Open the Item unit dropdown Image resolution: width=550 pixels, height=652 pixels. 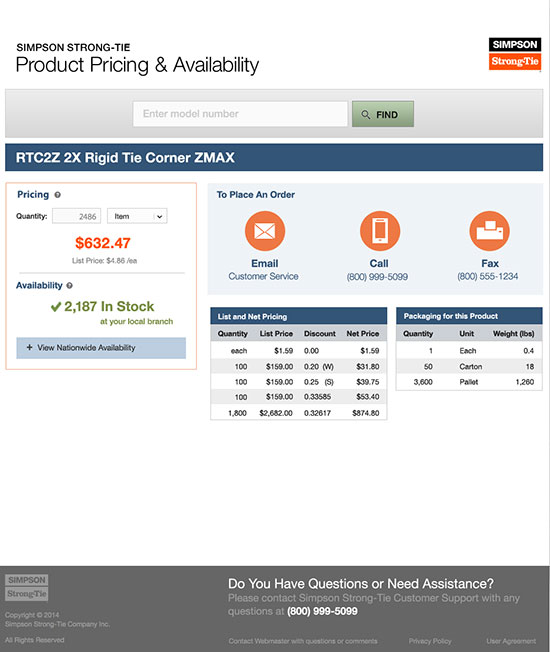[x=137, y=216]
